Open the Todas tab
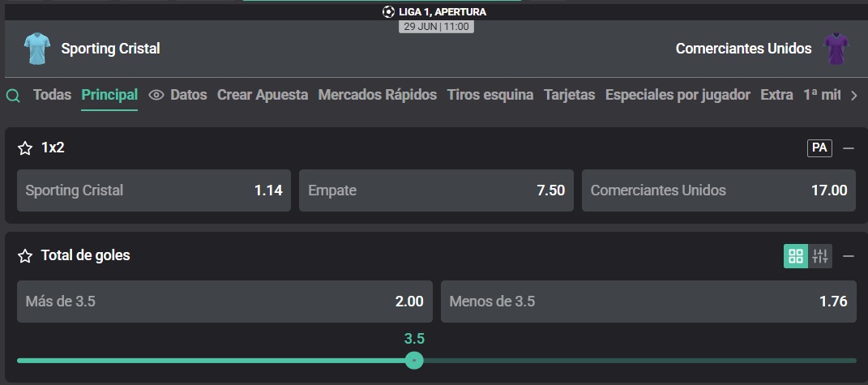Viewport: 868px width, 385px height. (x=52, y=95)
